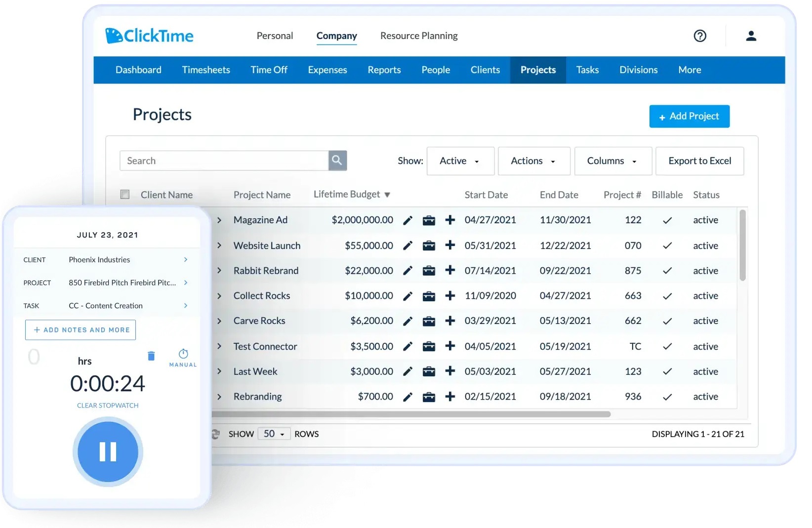Sort by Lifetime Budget column arrow
The width and height of the screenshot is (812, 528).
pos(387,195)
